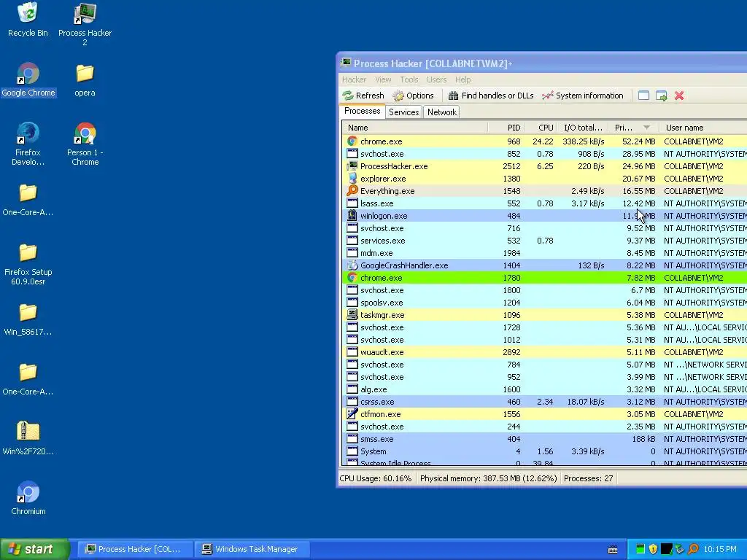Select the opera folder on the desktop
This screenshot has height=560, width=747.
click(85, 80)
